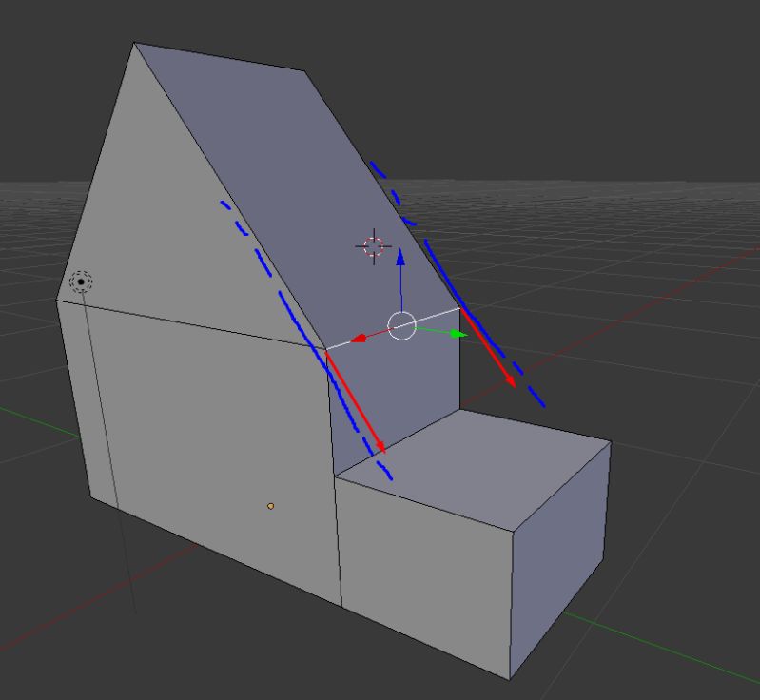Click the small red X-axis manipulator arrowhead

coord(359,338)
